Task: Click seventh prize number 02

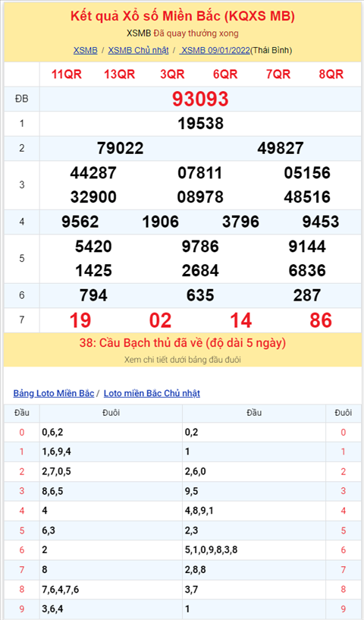Action: tap(160, 320)
